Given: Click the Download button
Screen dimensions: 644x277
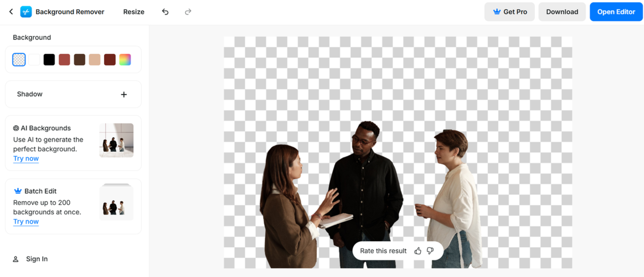Looking at the screenshot, I should (562, 12).
